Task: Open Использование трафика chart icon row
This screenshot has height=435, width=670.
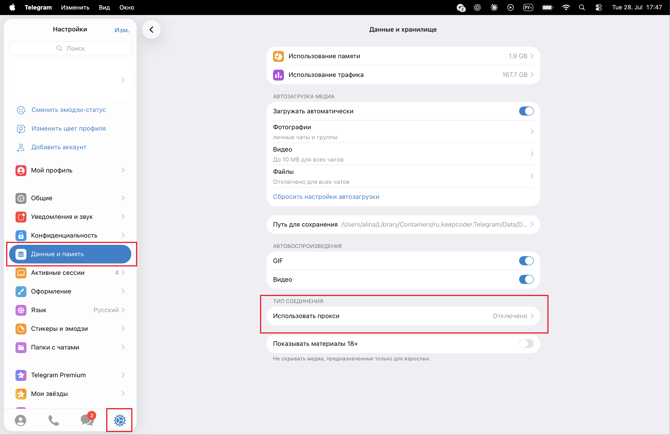Action: click(403, 75)
